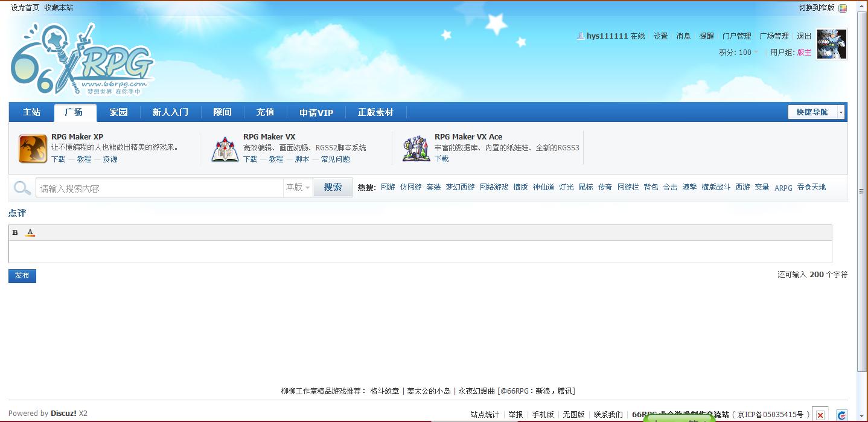Click the magnifying glass search icon
The image size is (868, 422).
click(22, 188)
